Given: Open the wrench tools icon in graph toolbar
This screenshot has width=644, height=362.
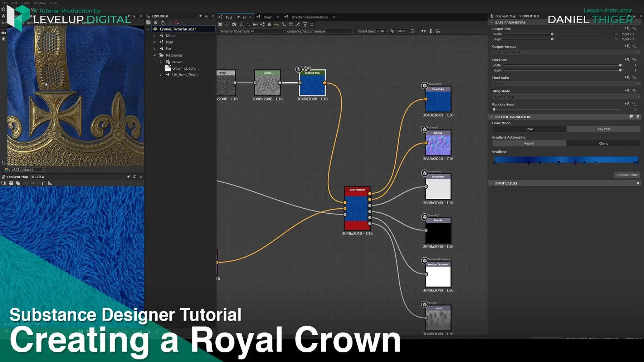Looking at the screenshot, I should tap(298, 25).
